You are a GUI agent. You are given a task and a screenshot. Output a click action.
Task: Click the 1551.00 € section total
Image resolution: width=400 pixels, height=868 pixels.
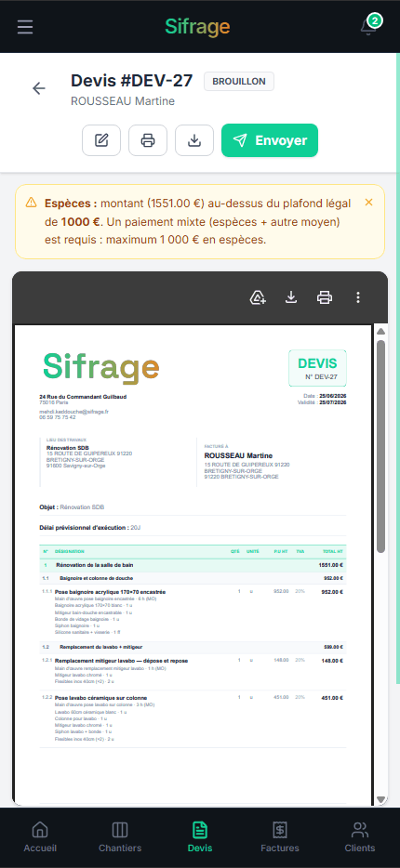(x=331, y=565)
